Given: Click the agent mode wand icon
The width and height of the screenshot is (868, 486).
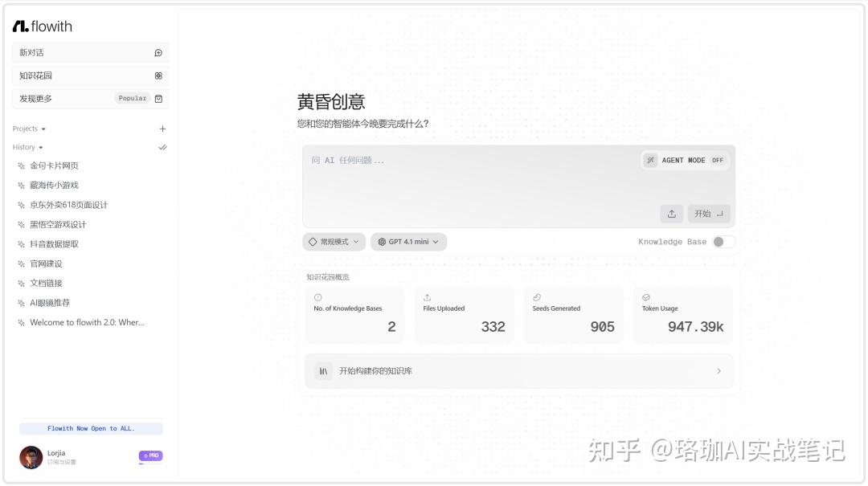Looking at the screenshot, I should (x=650, y=160).
